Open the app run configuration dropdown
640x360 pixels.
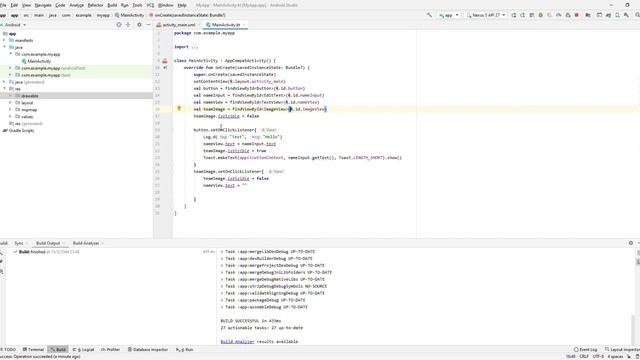pyautogui.click(x=449, y=15)
